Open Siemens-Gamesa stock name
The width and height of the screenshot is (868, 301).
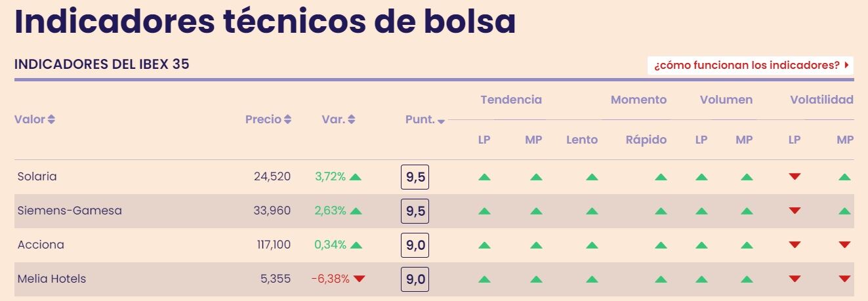click(70, 211)
